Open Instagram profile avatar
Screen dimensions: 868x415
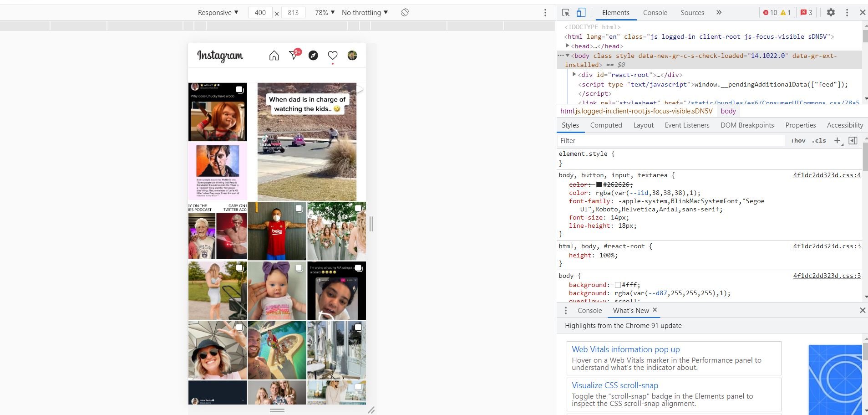pyautogui.click(x=352, y=56)
